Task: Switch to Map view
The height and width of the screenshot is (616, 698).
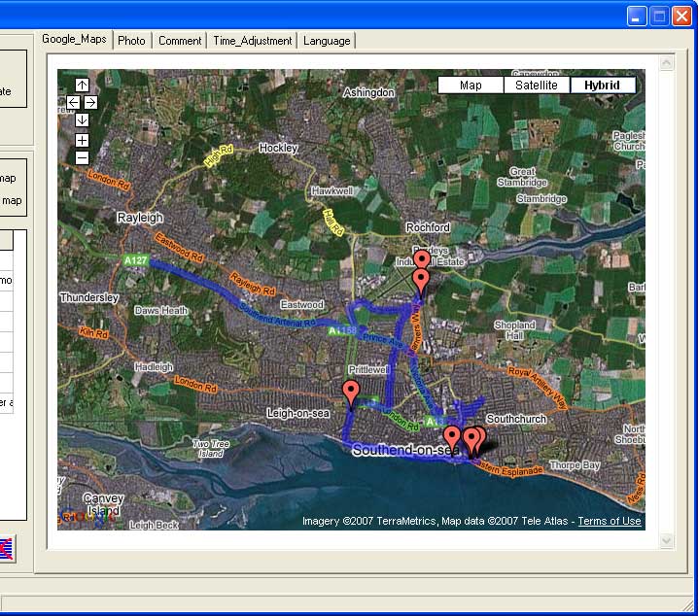Action: (x=471, y=85)
